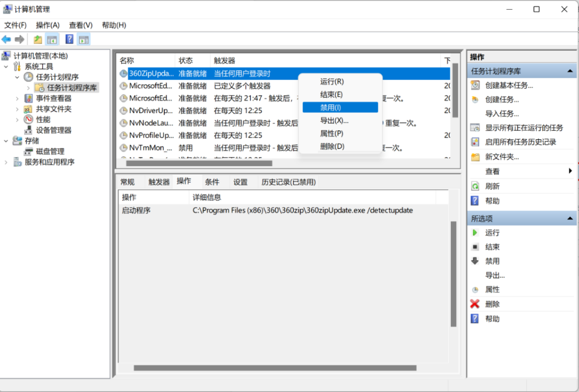Open the 操作(A) menu
Screen dimensions: 579x392
(x=48, y=25)
